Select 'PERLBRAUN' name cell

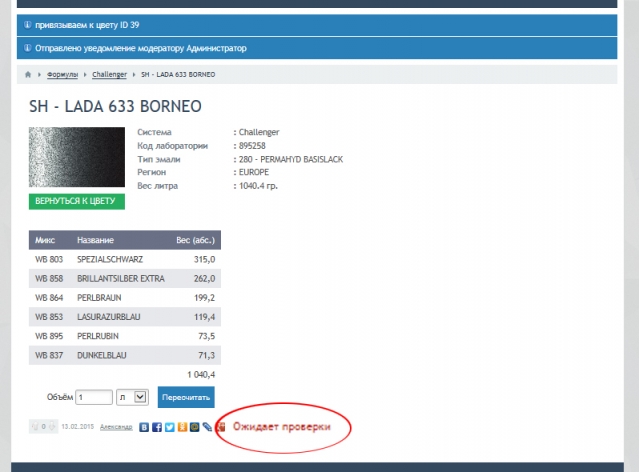click(99, 298)
